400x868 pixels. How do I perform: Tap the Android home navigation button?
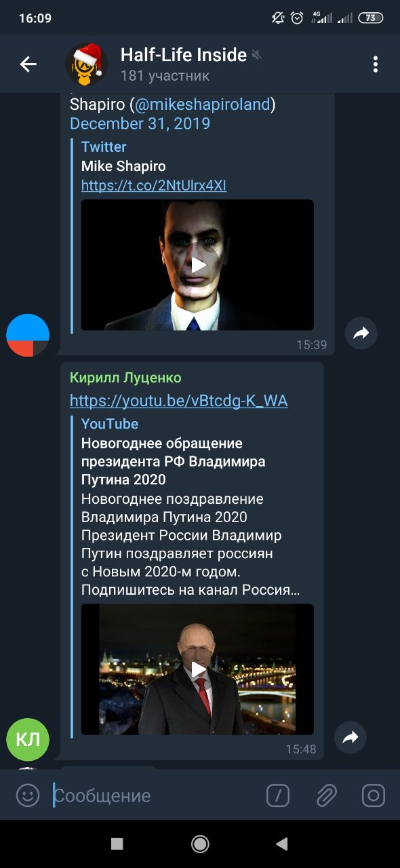(200, 844)
